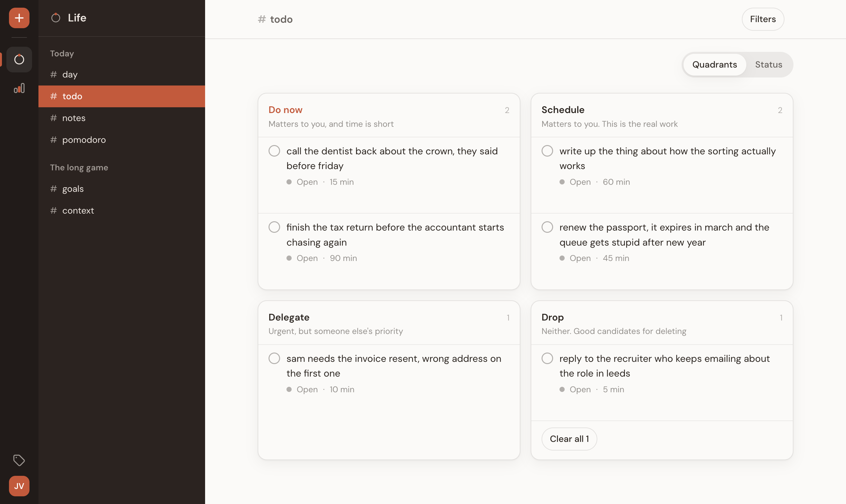Click the orange plus add button
Image resolution: width=846 pixels, height=504 pixels.
coord(19,18)
